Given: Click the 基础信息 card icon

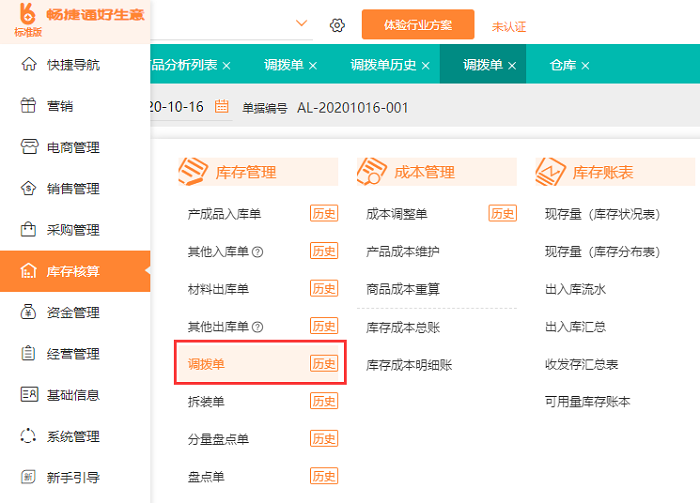Looking at the screenshot, I should point(28,394).
